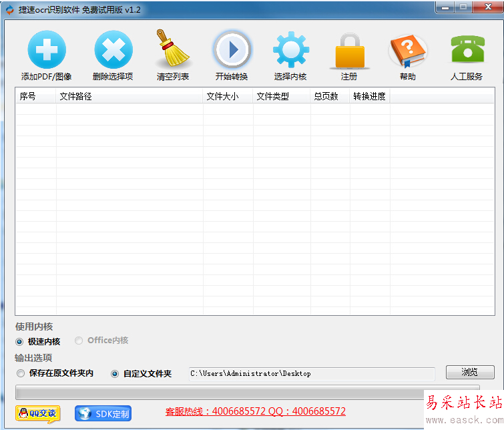The width and height of the screenshot is (504, 430).
Task: Sort by 文件类型 column header
Action: [282, 96]
